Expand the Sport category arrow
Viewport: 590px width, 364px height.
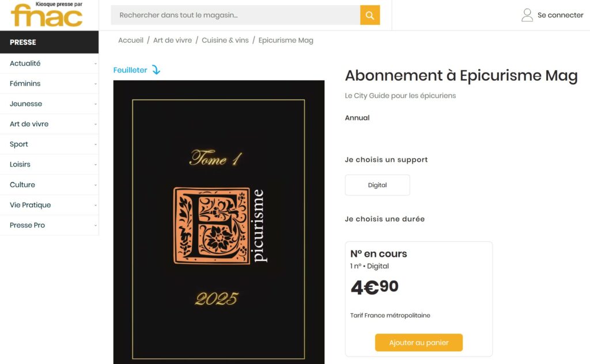coord(96,144)
